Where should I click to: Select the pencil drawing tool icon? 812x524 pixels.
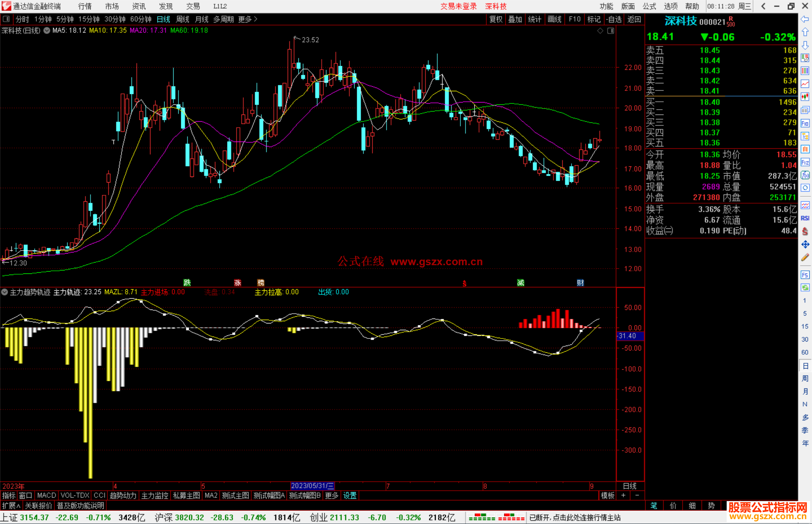(805, 258)
